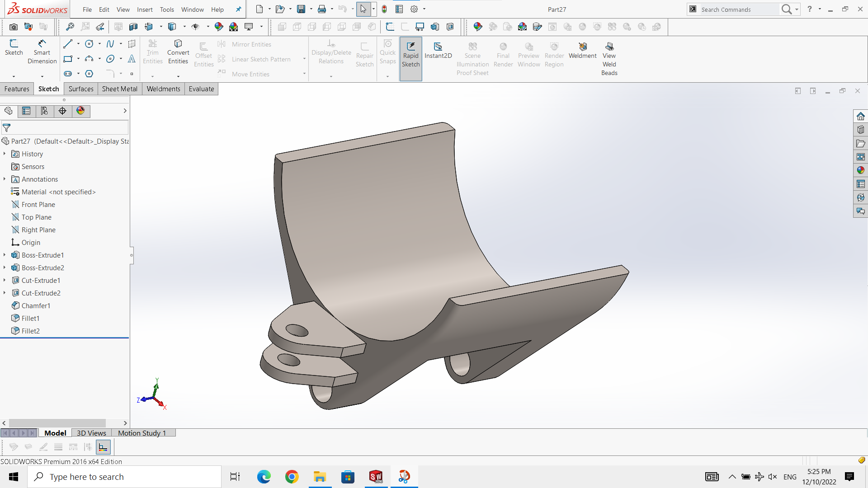Switch to the Evaluate tab

(x=201, y=89)
